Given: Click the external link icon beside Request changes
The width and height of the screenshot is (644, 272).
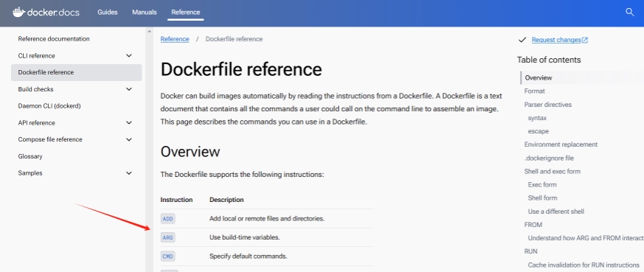Looking at the screenshot, I should (585, 40).
